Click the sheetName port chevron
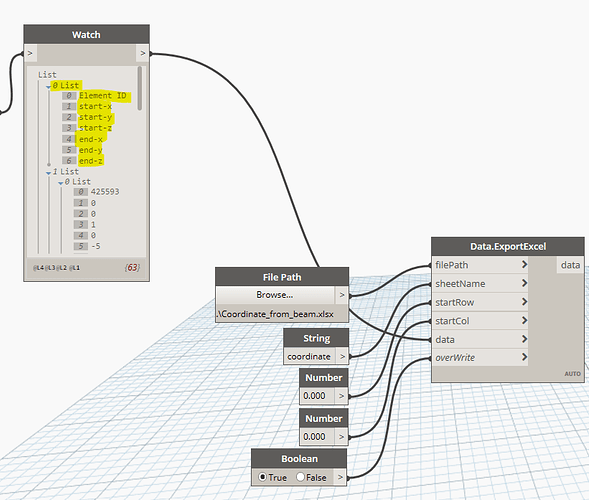This screenshot has height=500, width=589. (524, 283)
